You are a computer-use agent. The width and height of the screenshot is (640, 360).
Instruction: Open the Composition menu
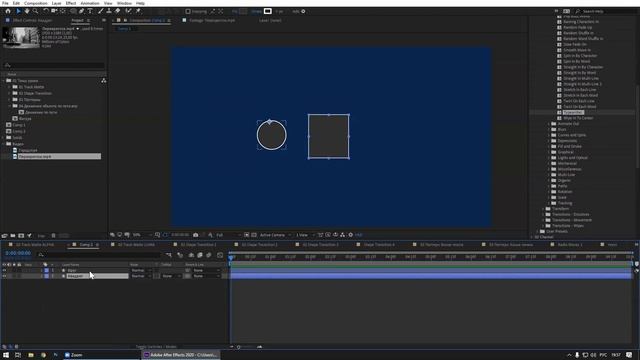(36, 3)
